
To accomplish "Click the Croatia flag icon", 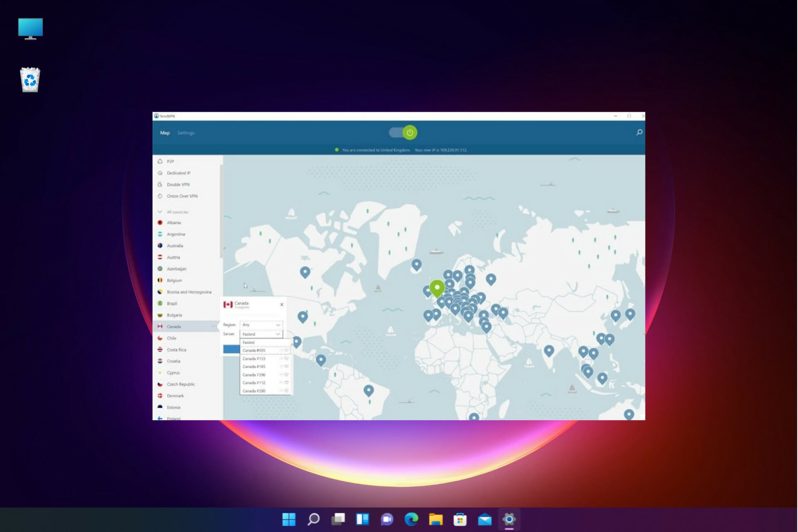I will click(160, 361).
